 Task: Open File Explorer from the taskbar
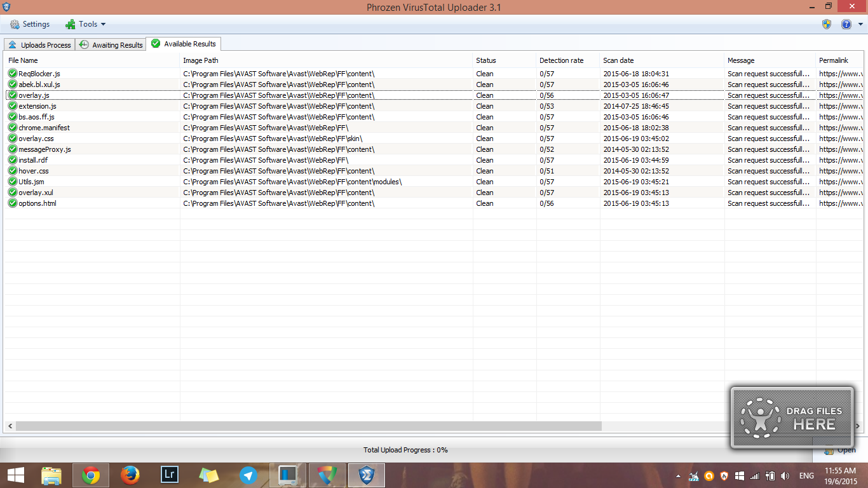tap(51, 475)
